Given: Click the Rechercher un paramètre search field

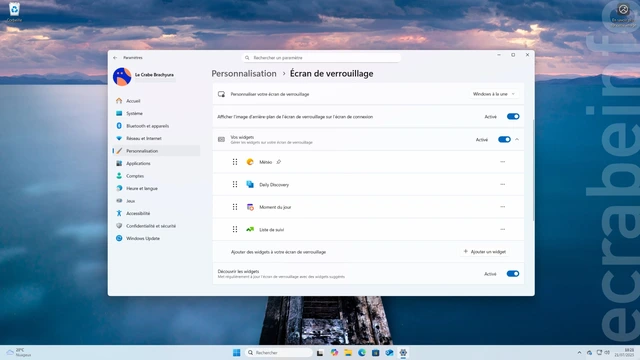Looking at the screenshot, I should pos(321,58).
